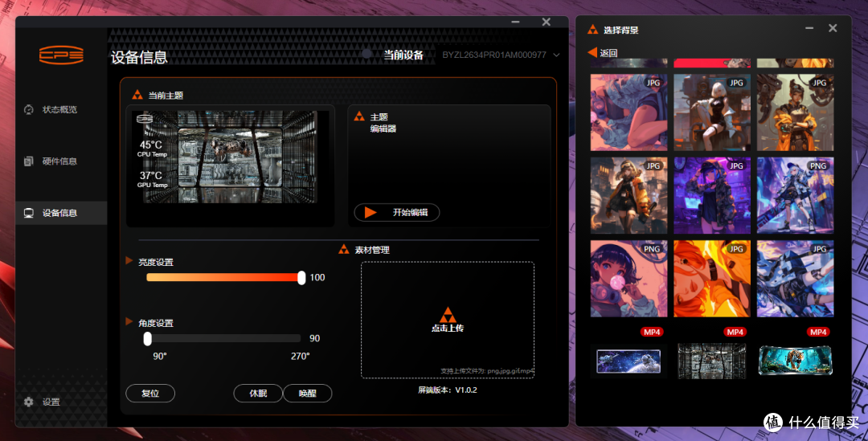This screenshot has height=441, width=868.
Task: Click the hardware info document icon
Action: point(29,161)
